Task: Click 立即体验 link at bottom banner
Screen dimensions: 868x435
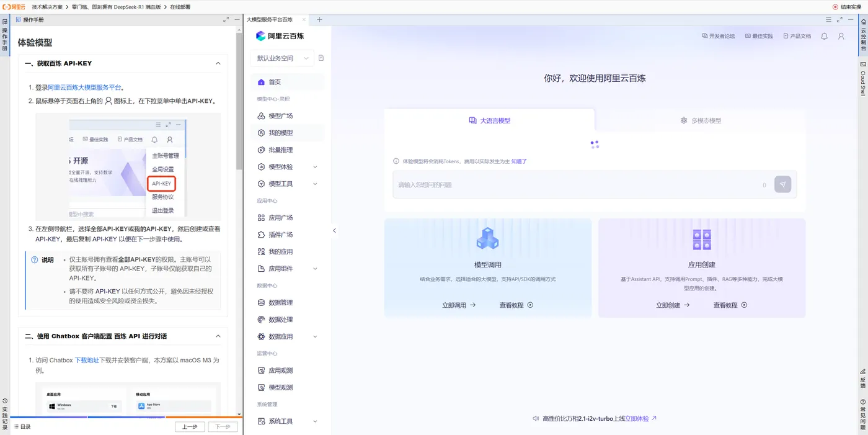Action: (x=640, y=419)
